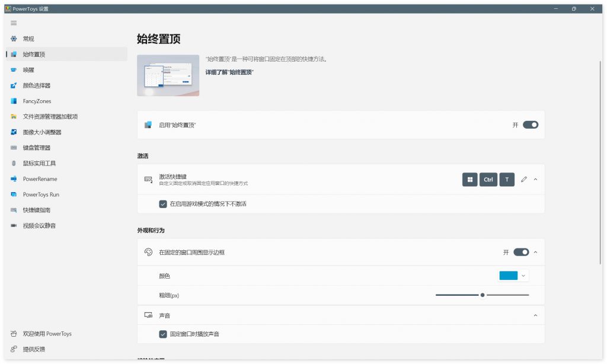Viewport: 607px width, 364px height.
Task: Open the 视频会议静音 camera icon
Action: (x=14, y=226)
